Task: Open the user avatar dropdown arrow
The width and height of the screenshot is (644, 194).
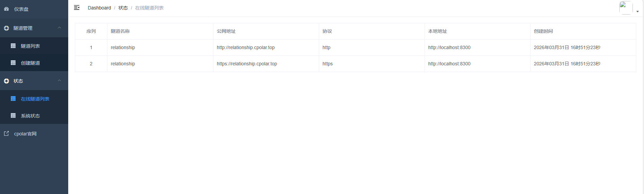Action: [638, 12]
